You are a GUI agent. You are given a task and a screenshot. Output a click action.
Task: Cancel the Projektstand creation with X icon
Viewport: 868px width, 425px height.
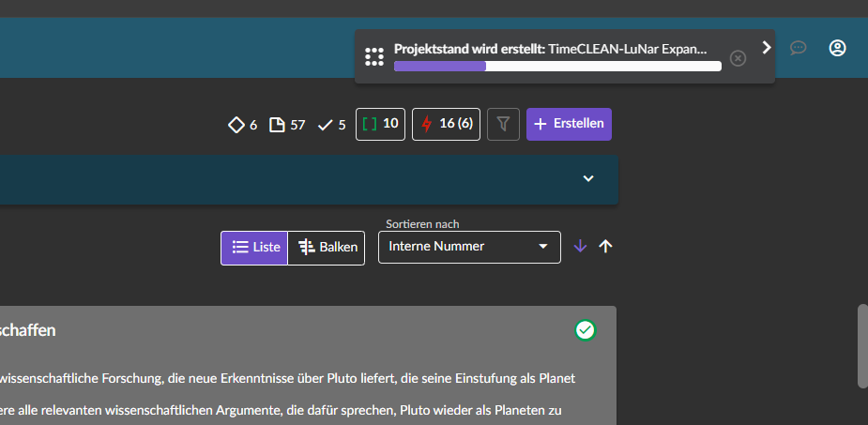coord(738,58)
